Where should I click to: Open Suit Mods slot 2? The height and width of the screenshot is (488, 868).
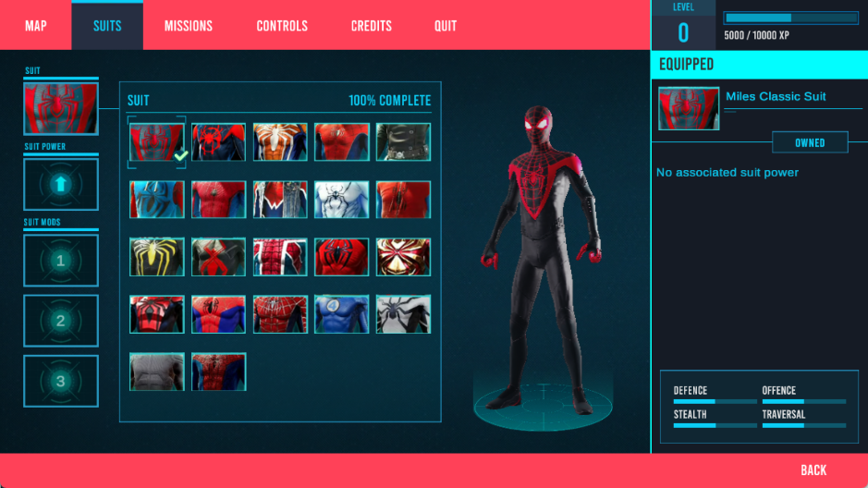click(61, 321)
